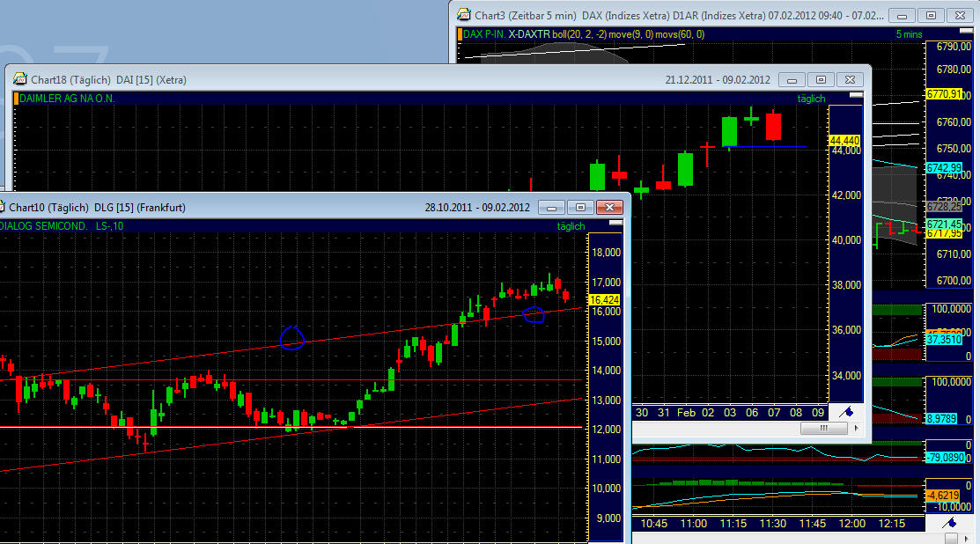Click the blue flag icon under the intraday time axis
The height and width of the screenshot is (544, 980).
click(x=948, y=522)
